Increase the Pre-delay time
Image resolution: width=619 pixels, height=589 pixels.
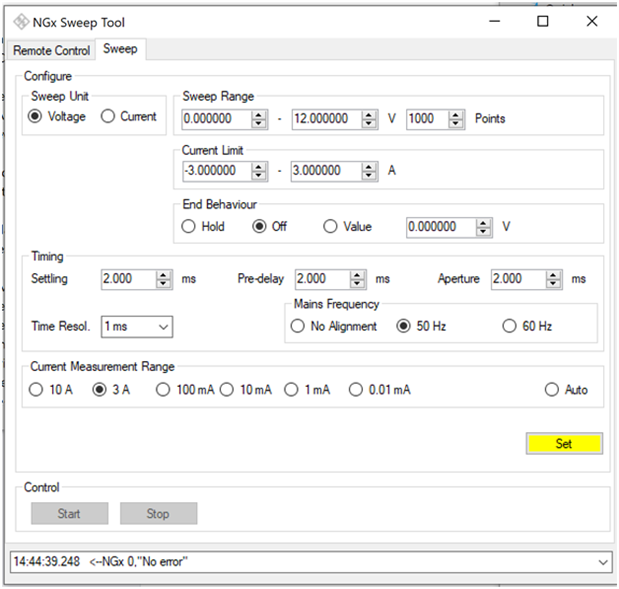point(357,275)
